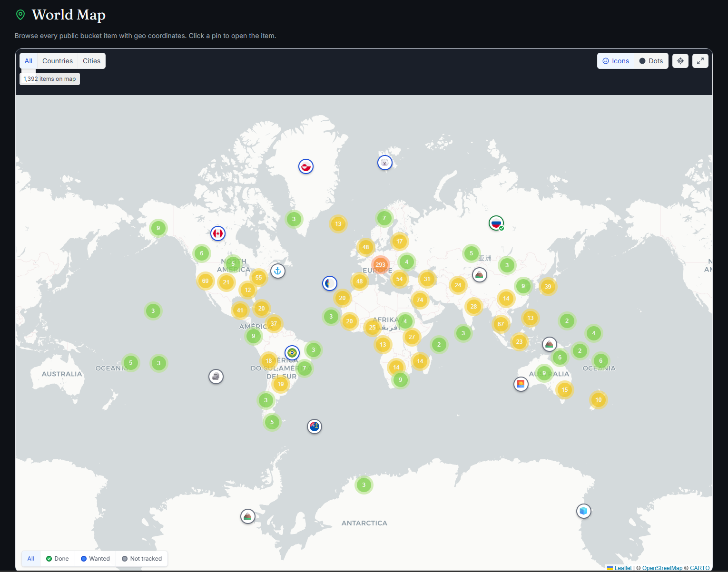Expand the 67 cluster in Southeast Asia
This screenshot has width=728, height=572.
[x=501, y=324]
